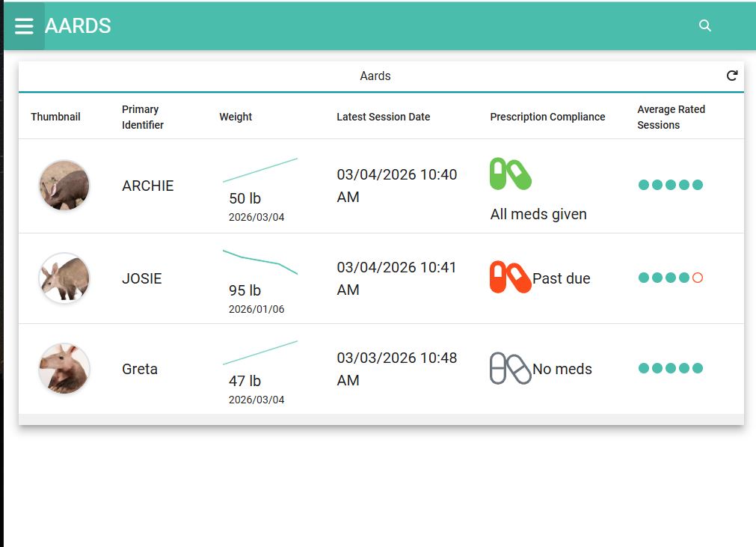Sort by Latest Session Date column
Image resolution: width=756 pixels, height=547 pixels.
pos(383,117)
